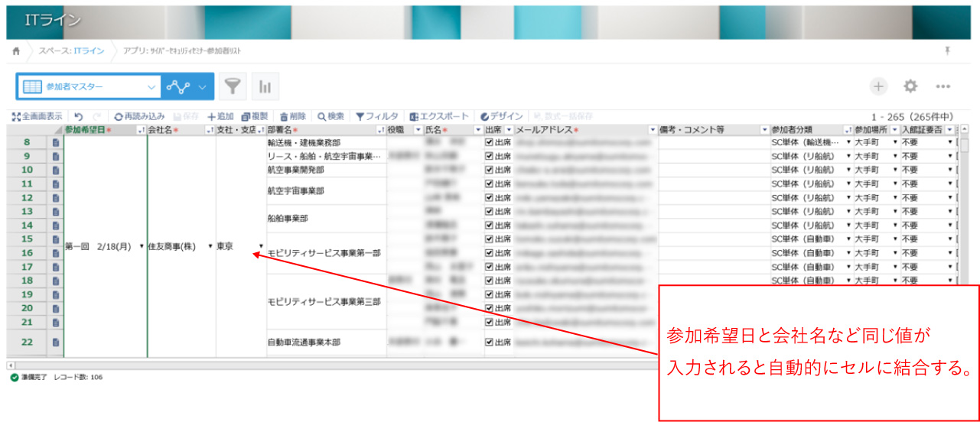This screenshot has height=422, width=980.
Task: Open the bar chart aggregate icon
Action: pyautogui.click(x=266, y=87)
